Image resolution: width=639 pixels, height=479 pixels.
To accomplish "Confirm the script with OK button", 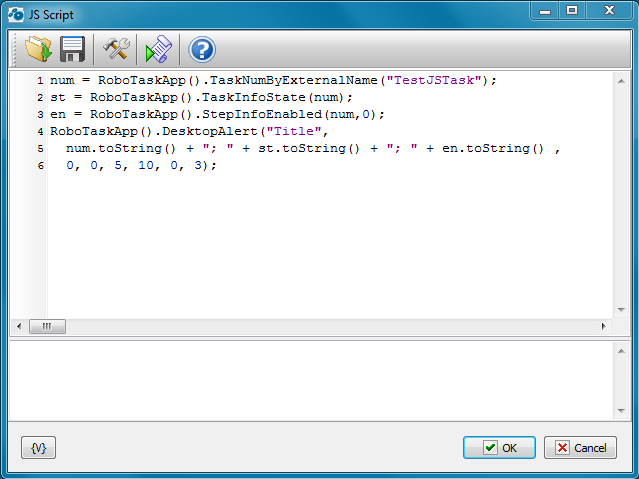I will 499,448.
